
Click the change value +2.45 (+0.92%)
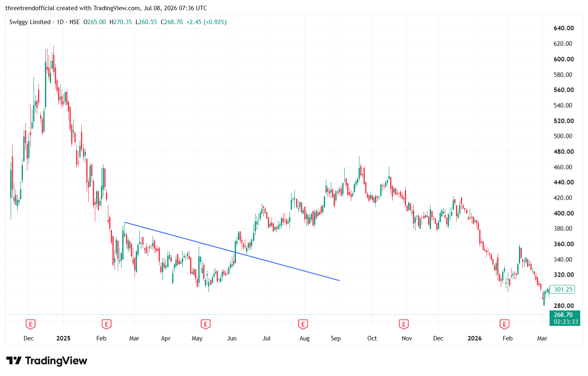pyautogui.click(x=206, y=22)
